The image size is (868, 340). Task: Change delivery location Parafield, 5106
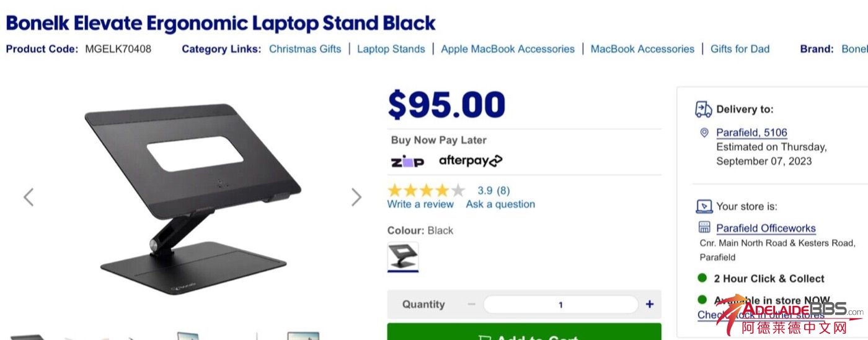[751, 133]
